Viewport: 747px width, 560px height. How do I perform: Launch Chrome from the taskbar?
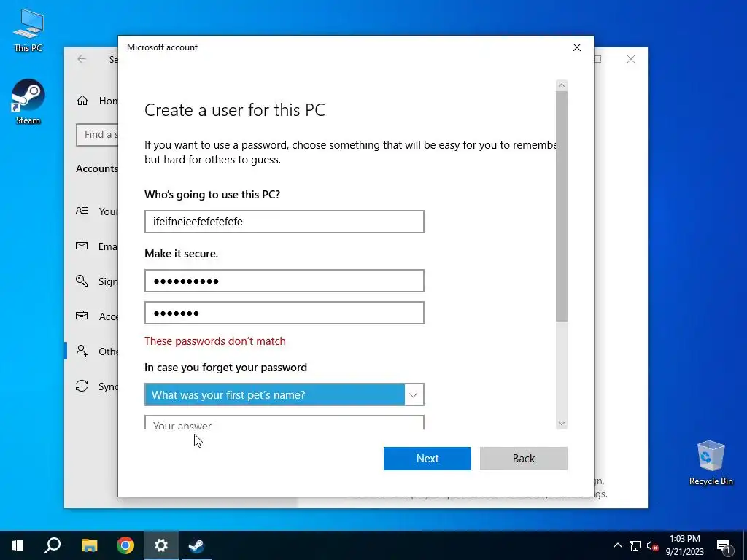[x=125, y=545]
